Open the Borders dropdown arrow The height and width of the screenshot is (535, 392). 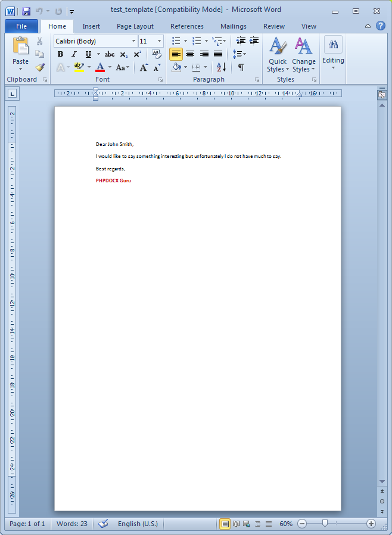(206, 67)
